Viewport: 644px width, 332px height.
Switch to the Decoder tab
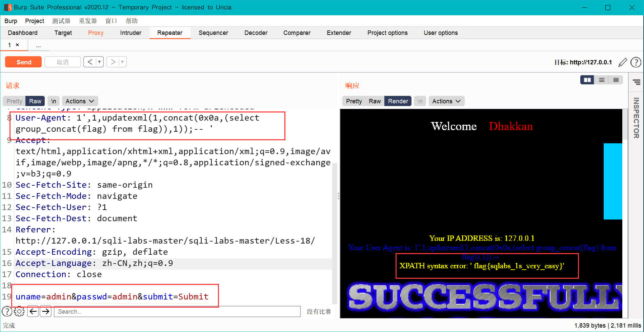(256, 33)
